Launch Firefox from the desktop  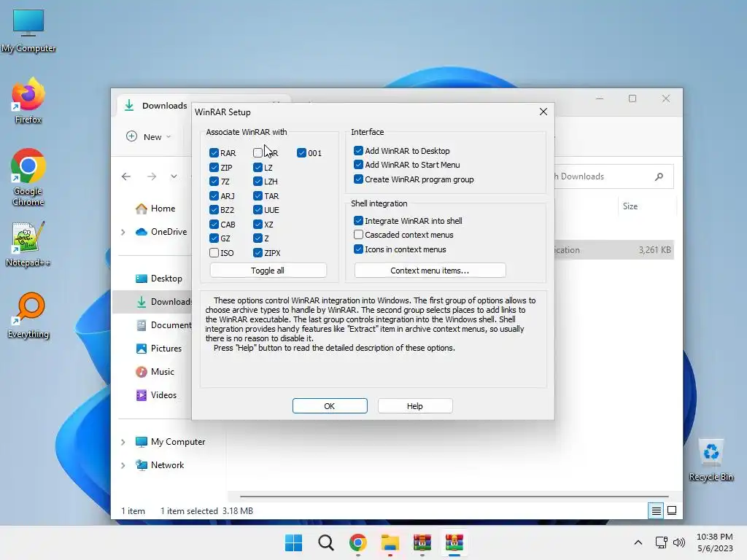(x=28, y=101)
